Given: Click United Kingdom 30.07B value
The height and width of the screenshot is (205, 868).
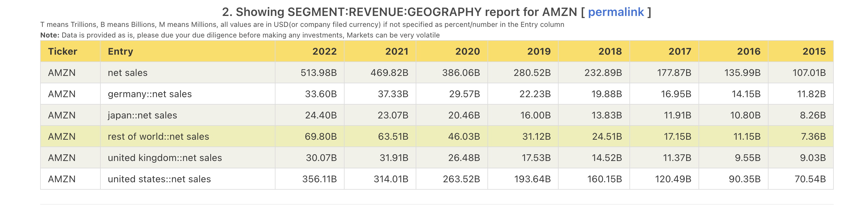Looking at the screenshot, I should (x=322, y=157).
